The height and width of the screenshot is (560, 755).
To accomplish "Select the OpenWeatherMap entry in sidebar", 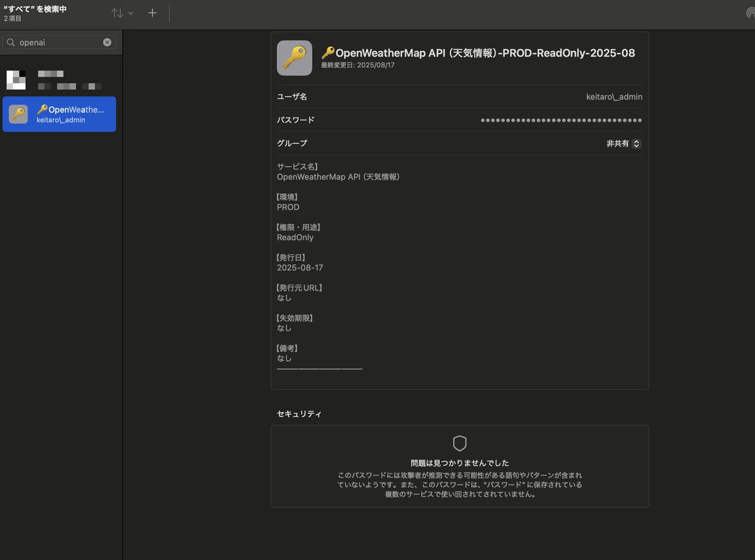I will tap(59, 114).
